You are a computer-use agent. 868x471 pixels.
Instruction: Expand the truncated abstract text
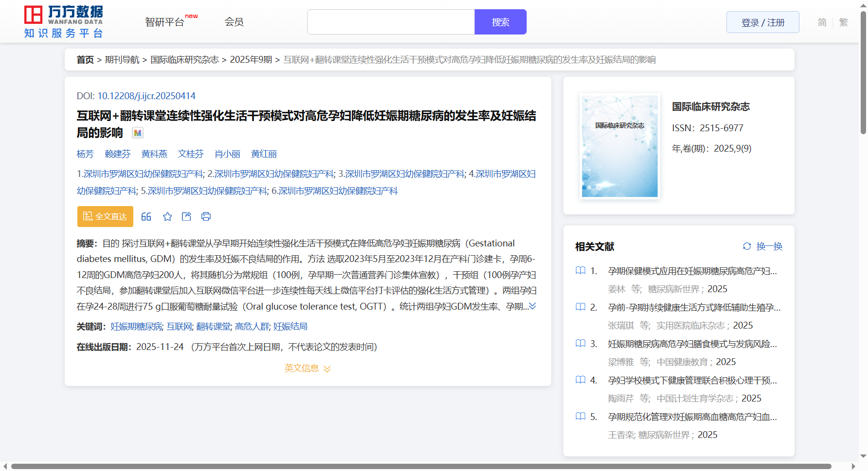[x=532, y=306]
